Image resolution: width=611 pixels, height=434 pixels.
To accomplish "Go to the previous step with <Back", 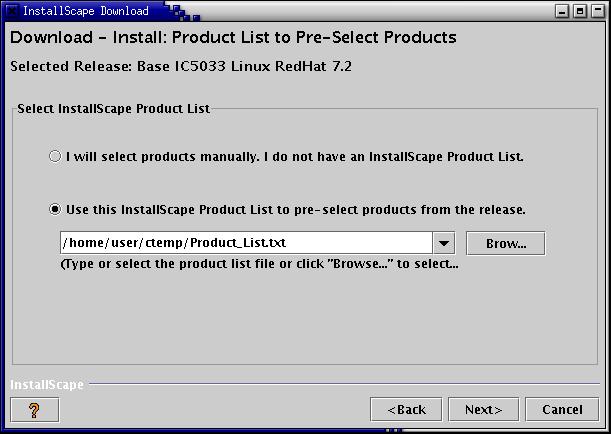I will click(x=406, y=409).
